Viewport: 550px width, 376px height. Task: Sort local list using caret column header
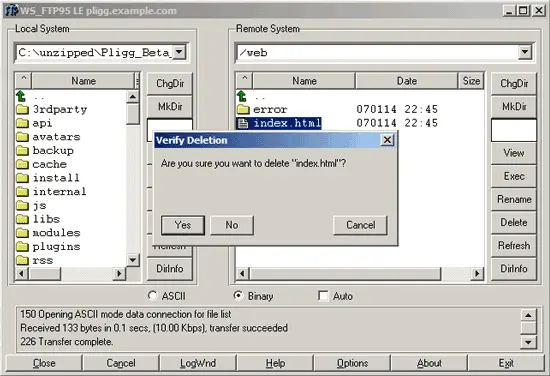click(x=24, y=81)
